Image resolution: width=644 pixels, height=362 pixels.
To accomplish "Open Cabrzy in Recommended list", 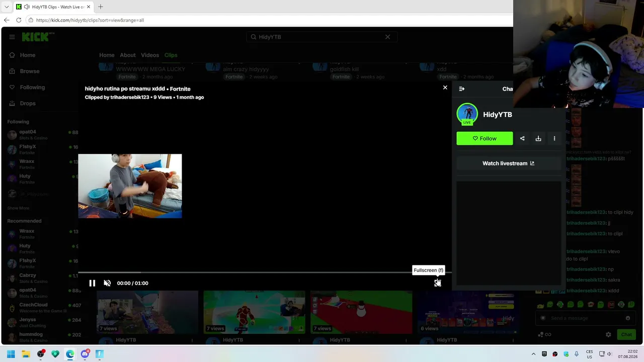I will [43, 278].
